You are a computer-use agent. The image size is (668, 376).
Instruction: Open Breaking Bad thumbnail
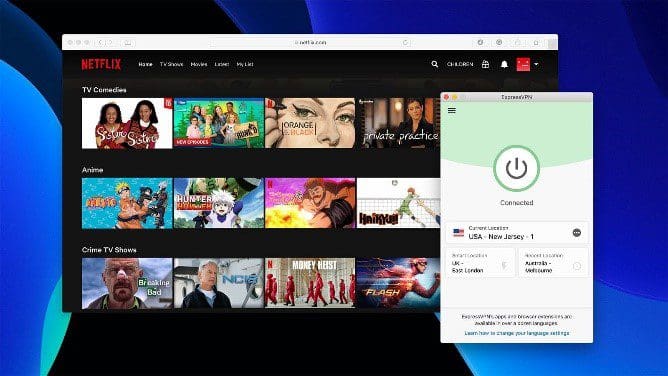[x=127, y=283]
